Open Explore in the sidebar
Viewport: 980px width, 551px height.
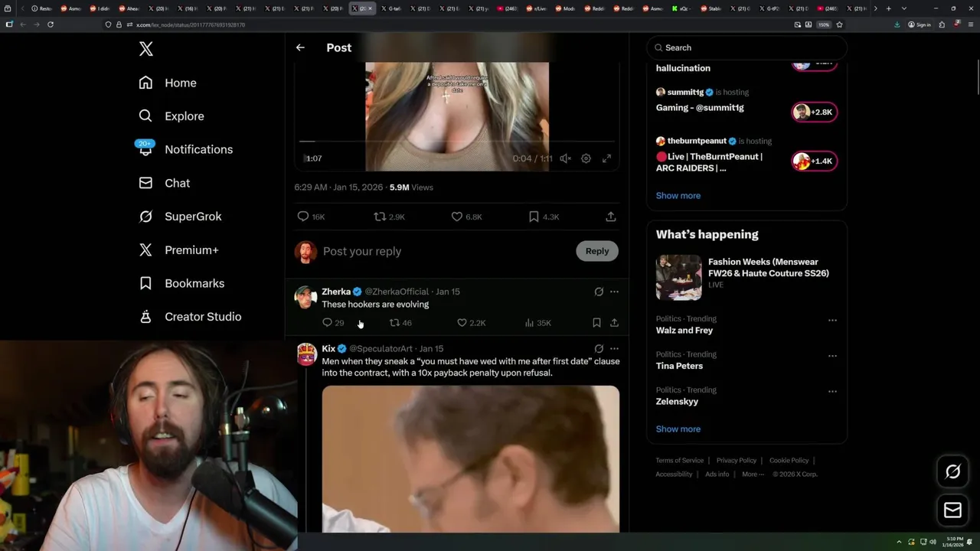(x=171, y=116)
